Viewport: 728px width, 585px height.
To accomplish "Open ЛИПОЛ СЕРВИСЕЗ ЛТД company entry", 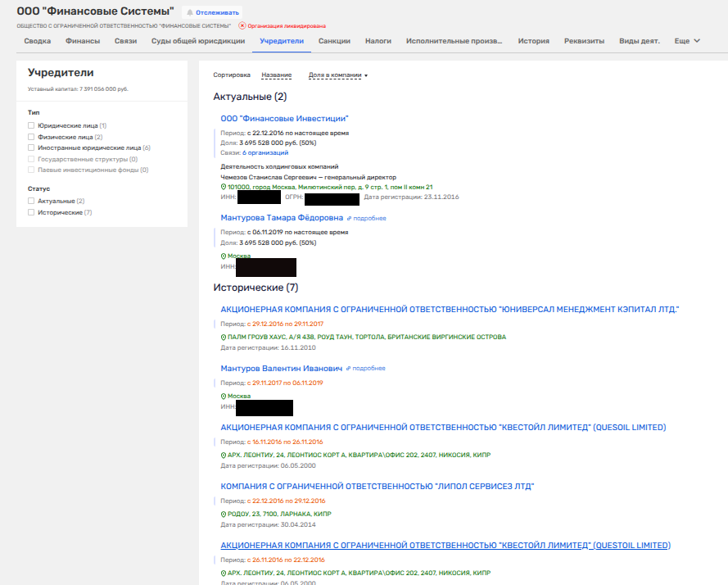I will (377, 486).
